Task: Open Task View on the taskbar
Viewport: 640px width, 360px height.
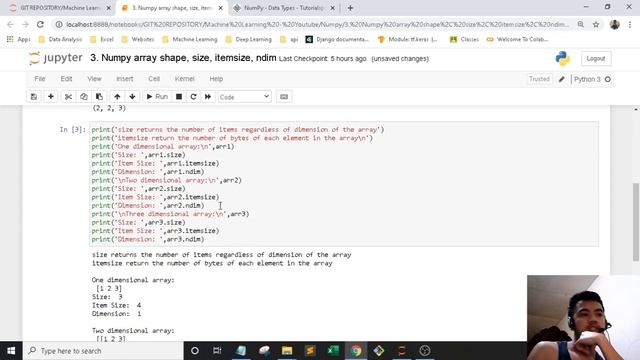Action: 217,351
